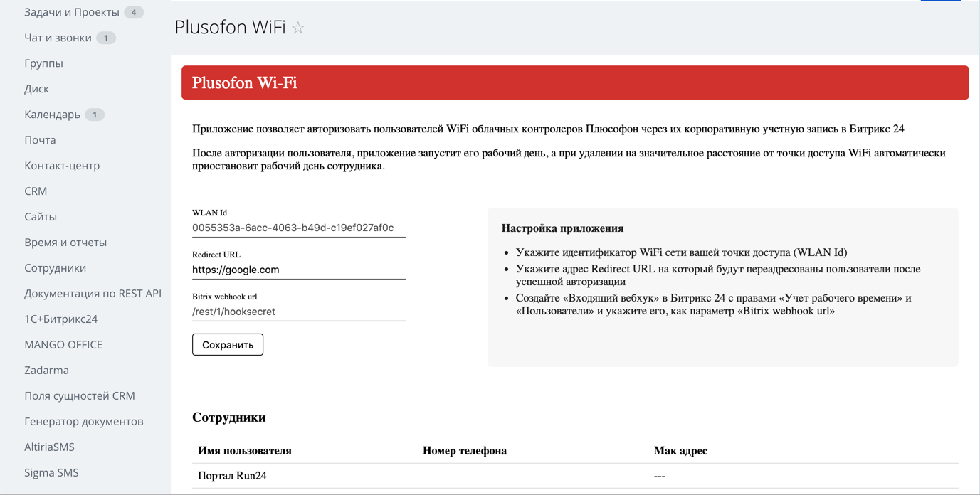Navigate to Почта
Image resolution: width=980 pixels, height=495 pixels.
point(40,140)
